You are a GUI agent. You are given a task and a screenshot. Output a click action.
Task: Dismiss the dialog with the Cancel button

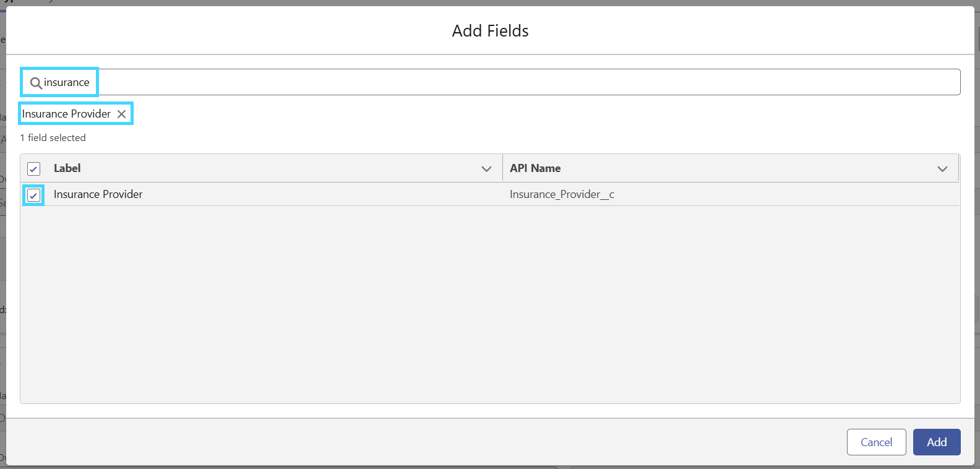(876, 442)
